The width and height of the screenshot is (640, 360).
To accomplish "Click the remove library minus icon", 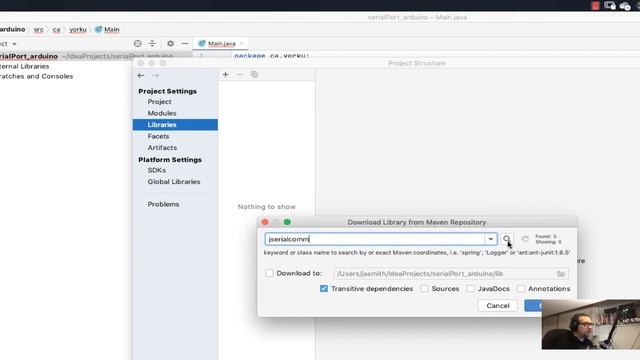I will (240, 75).
